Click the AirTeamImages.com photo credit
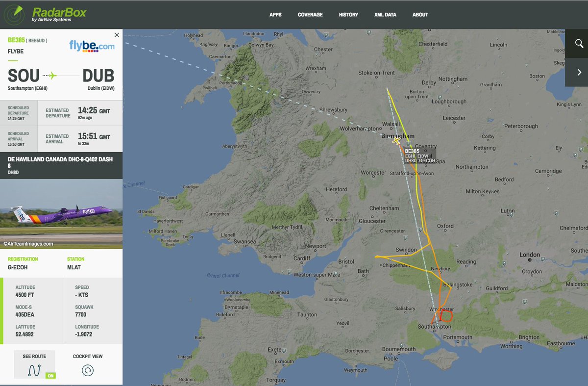This screenshot has height=386, width=588. point(28,243)
